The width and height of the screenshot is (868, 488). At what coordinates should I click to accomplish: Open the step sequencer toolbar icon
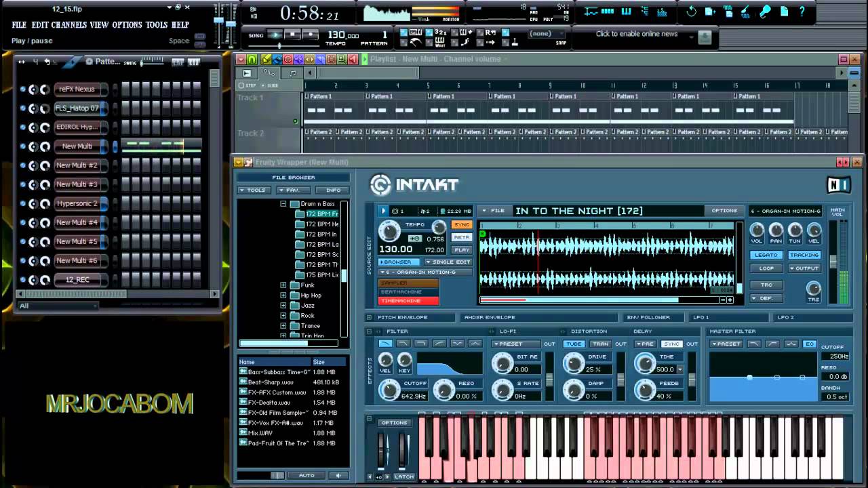608,12
